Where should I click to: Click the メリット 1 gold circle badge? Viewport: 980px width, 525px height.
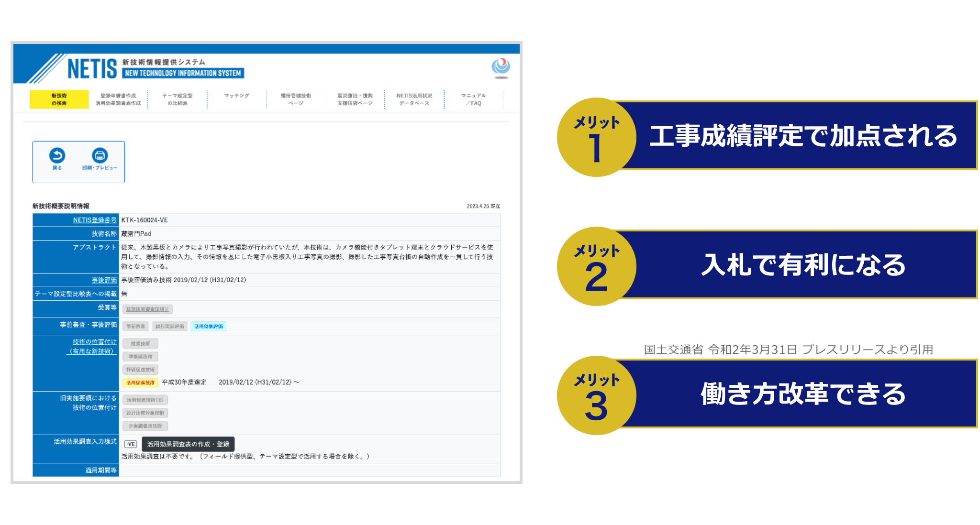coord(596,138)
